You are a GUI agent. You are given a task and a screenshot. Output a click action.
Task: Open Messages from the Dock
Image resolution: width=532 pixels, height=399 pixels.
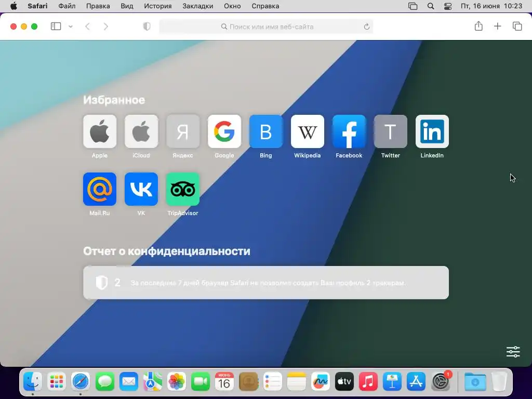104,382
